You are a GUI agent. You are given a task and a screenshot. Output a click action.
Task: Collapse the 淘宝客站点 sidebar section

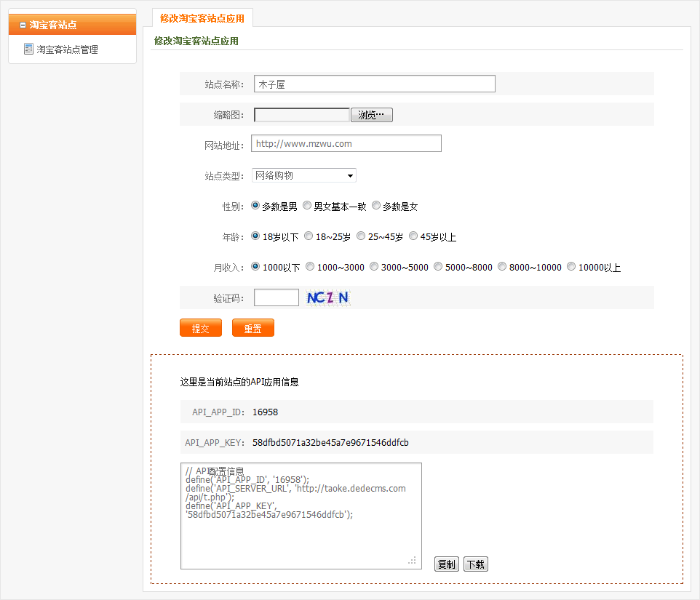(23, 25)
